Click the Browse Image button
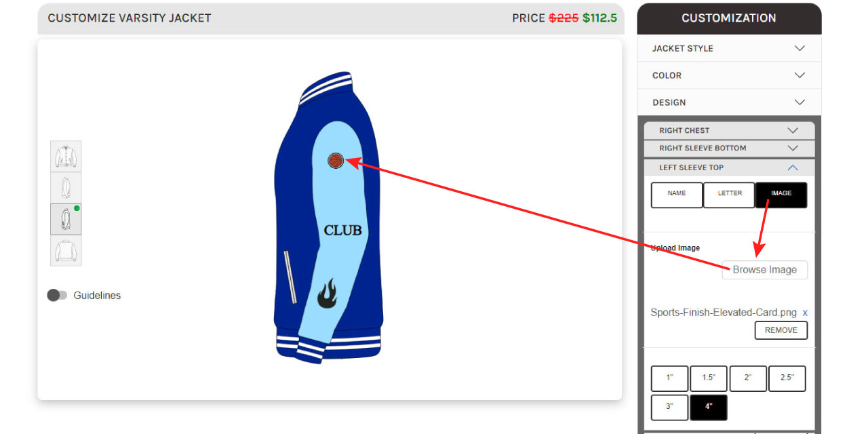The image size is (868, 434). (765, 270)
